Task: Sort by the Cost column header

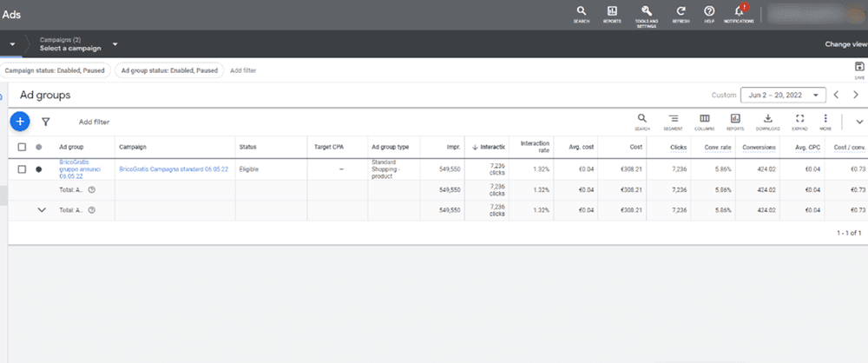Action: [x=629, y=148]
